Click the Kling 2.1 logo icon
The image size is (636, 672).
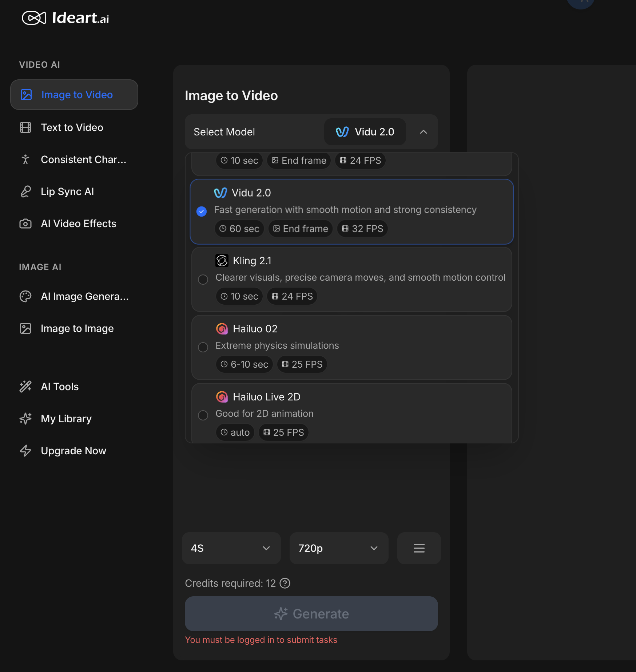pos(222,261)
